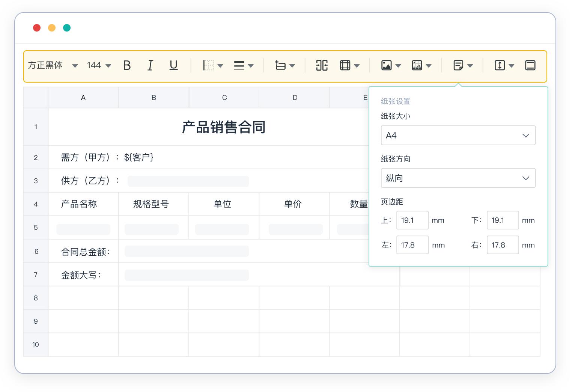Select the 产品销售合同 title cell

click(x=224, y=127)
